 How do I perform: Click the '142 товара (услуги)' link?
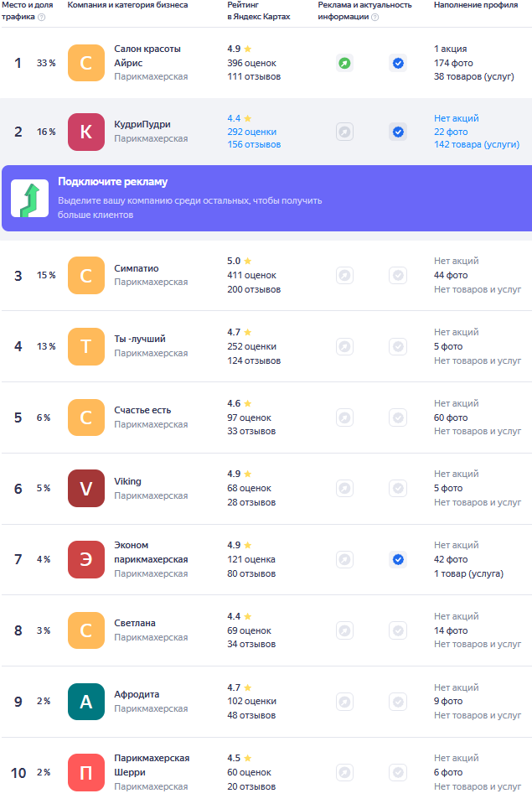point(477,145)
